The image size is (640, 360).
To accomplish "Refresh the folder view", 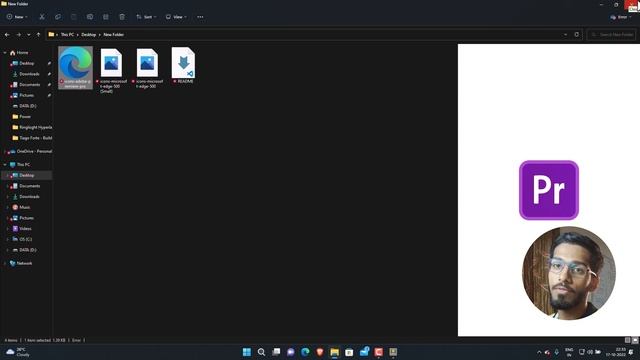I will click(x=576, y=35).
